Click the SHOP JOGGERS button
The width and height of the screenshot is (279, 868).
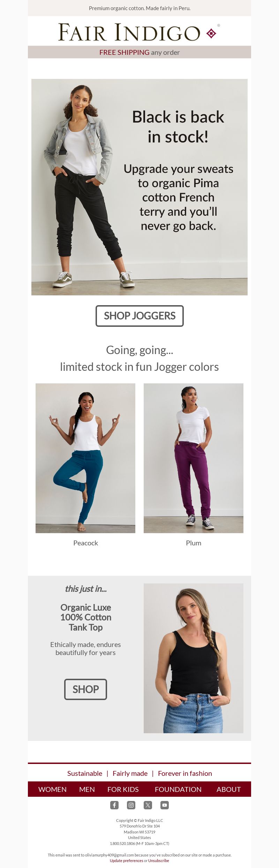139,316
